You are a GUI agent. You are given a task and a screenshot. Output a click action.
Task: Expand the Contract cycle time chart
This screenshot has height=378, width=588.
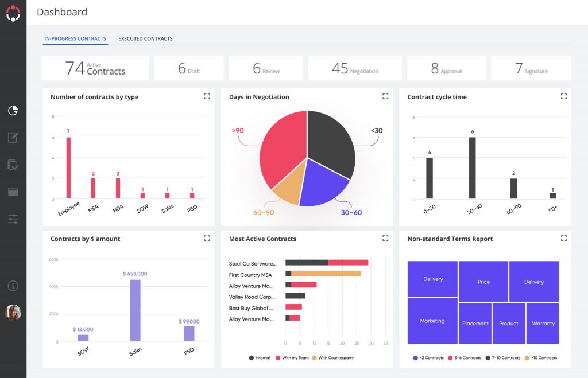(564, 96)
